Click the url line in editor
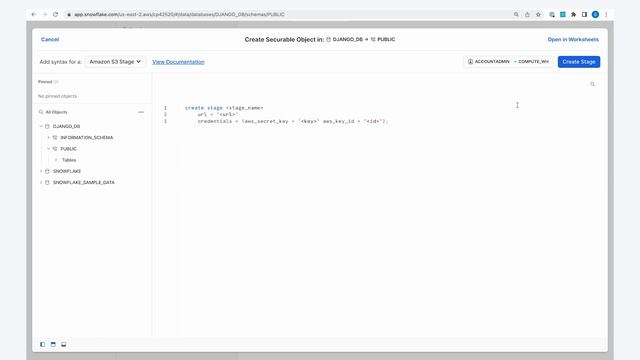 click(218, 115)
